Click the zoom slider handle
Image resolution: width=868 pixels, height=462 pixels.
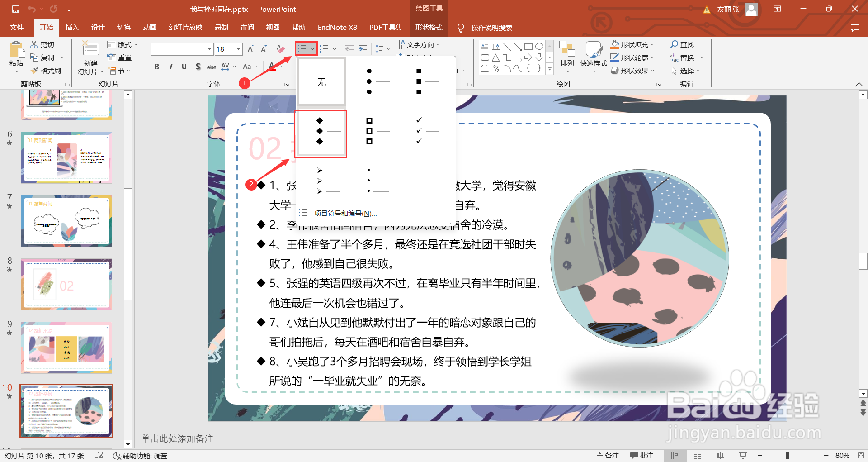tap(788, 456)
